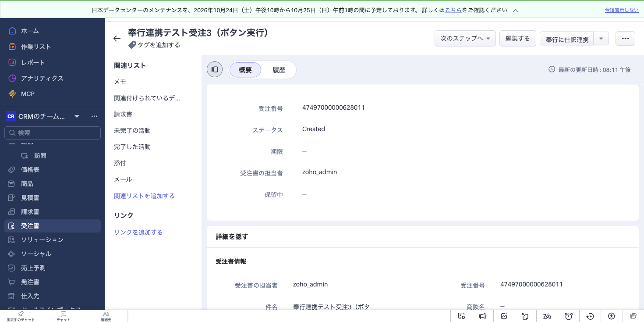
Task: Click リンクを追加する link
Action: coord(138,232)
